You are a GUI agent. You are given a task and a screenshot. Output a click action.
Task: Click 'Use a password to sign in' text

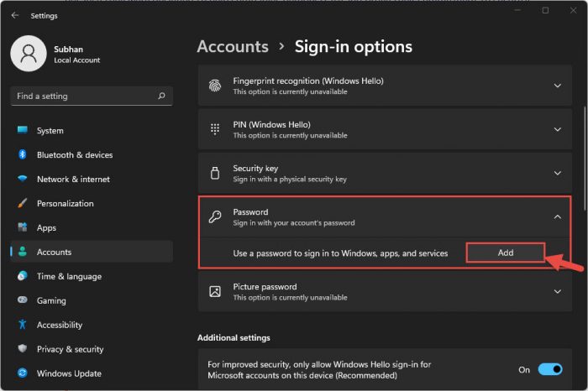[x=340, y=253]
